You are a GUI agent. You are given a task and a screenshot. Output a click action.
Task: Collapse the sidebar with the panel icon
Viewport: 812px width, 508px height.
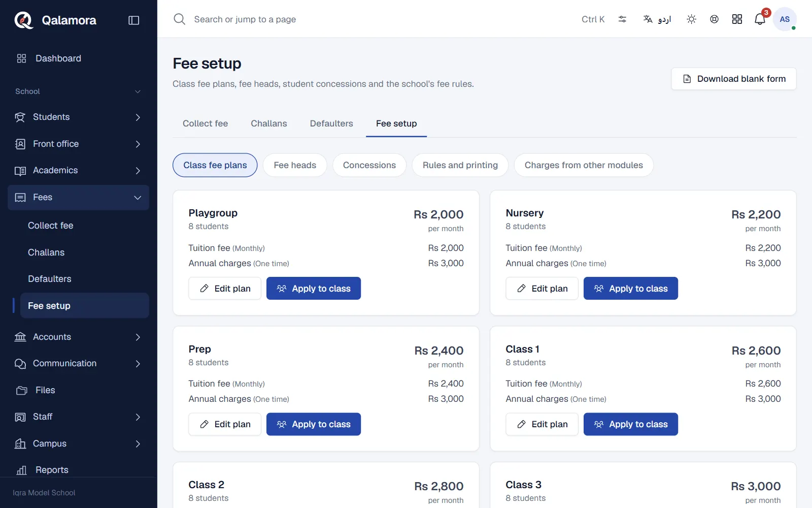point(134,20)
